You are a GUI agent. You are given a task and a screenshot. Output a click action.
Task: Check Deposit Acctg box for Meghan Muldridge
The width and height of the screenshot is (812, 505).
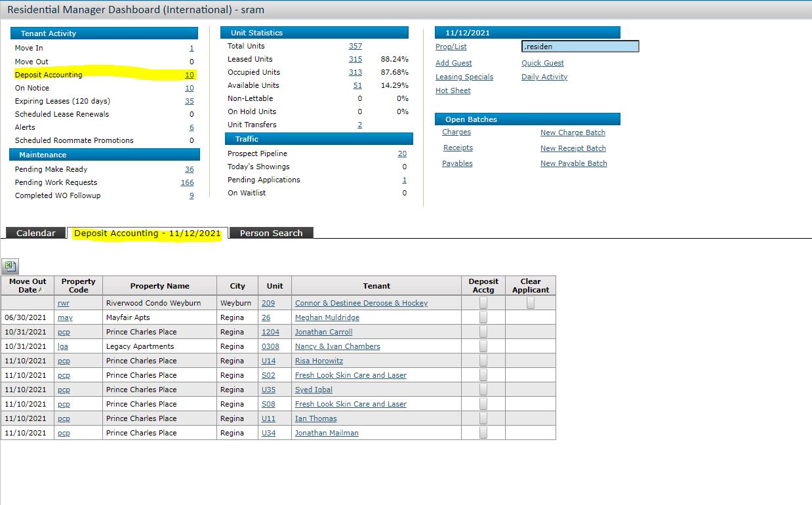(483, 317)
